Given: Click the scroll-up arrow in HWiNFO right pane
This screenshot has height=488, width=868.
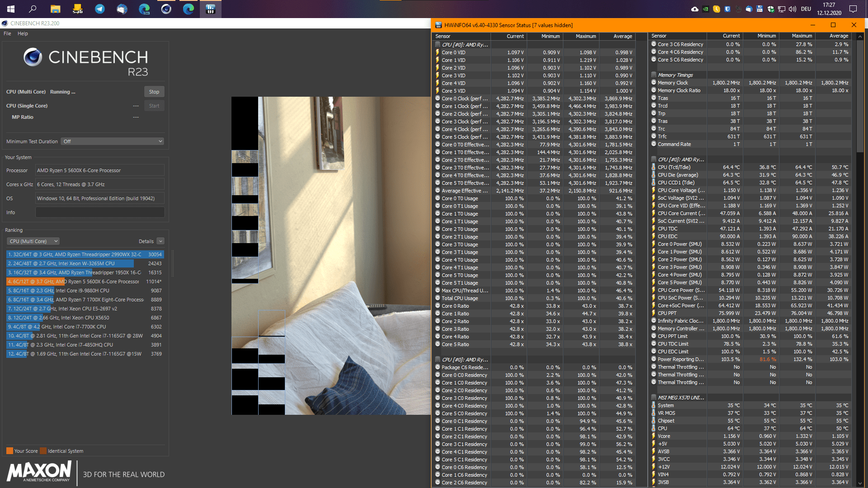Looking at the screenshot, I should pos(860,37).
